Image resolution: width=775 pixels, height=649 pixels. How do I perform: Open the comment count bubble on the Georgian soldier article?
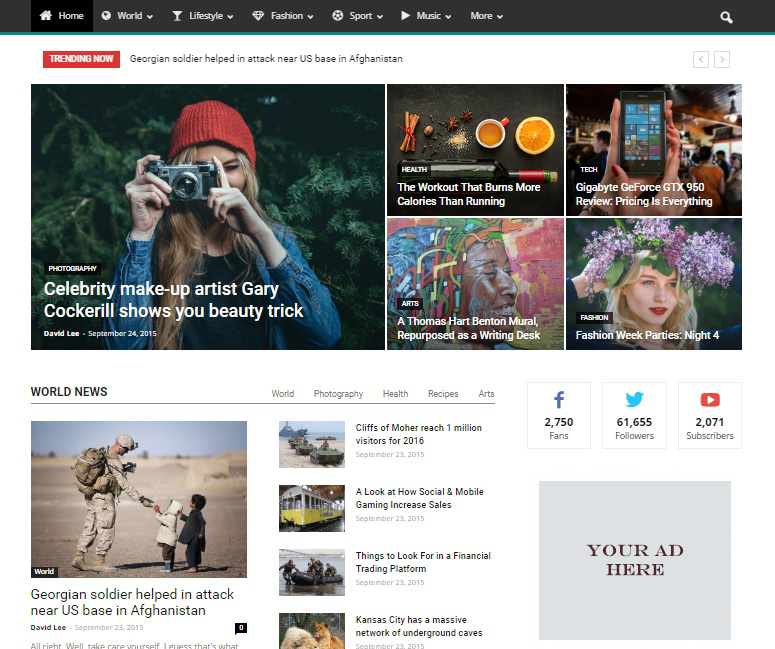point(240,628)
